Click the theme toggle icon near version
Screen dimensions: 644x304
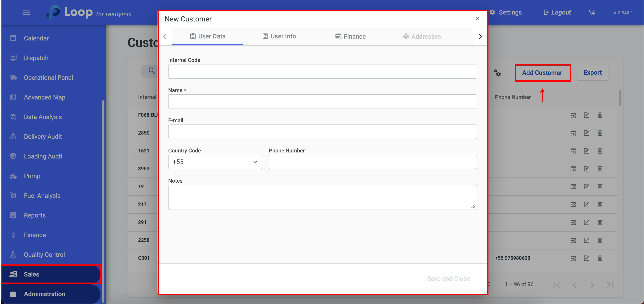(x=592, y=12)
